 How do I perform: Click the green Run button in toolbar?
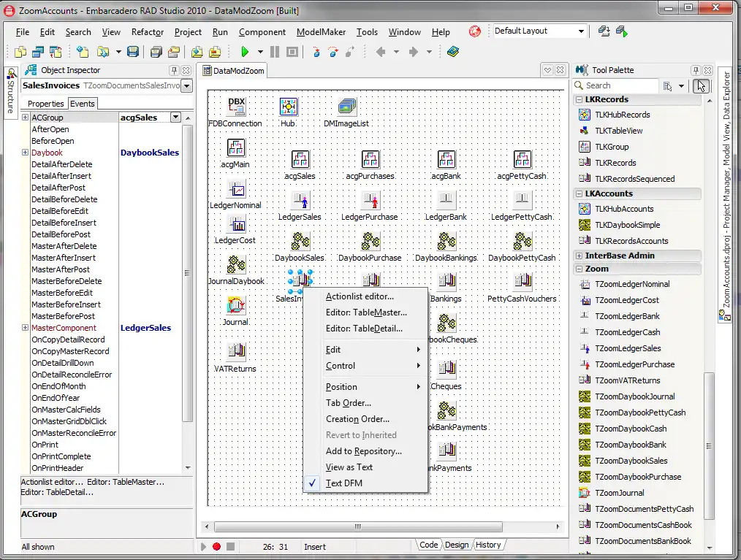coord(245,51)
